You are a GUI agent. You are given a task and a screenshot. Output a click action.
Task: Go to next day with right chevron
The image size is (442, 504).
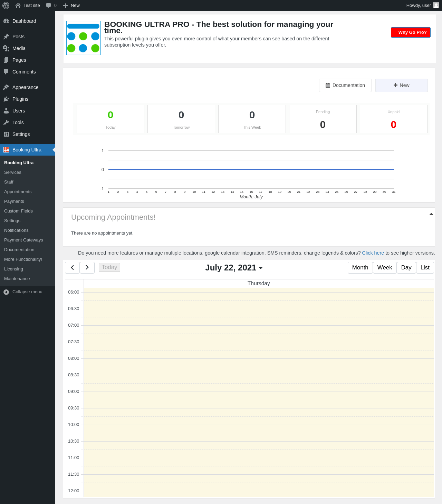coord(87,268)
